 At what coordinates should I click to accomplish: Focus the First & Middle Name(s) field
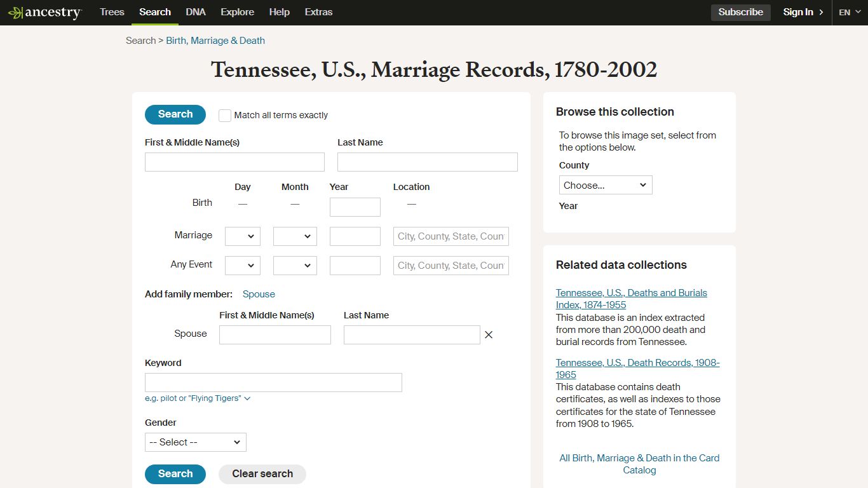234,162
